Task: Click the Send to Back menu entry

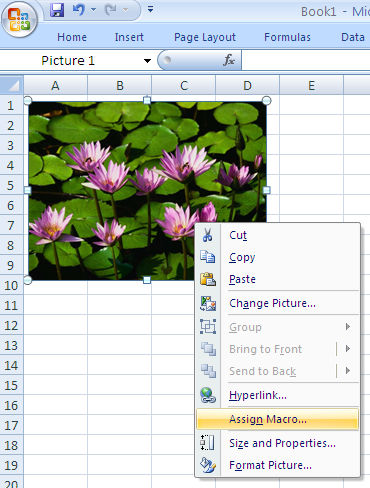Action: (x=277, y=371)
